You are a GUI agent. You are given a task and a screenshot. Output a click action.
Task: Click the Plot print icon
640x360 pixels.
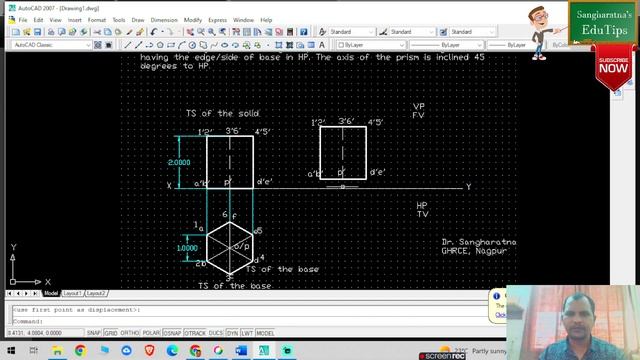tap(51, 32)
